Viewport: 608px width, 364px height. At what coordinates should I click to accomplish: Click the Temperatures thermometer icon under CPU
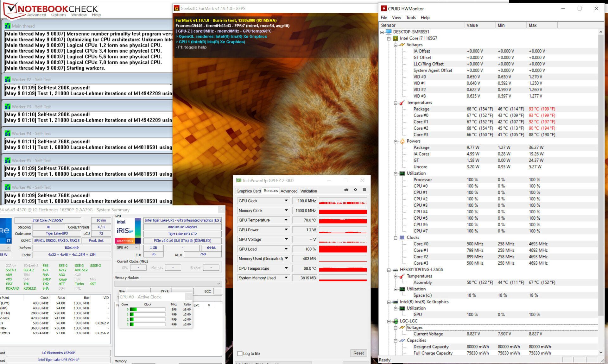tap(402, 103)
